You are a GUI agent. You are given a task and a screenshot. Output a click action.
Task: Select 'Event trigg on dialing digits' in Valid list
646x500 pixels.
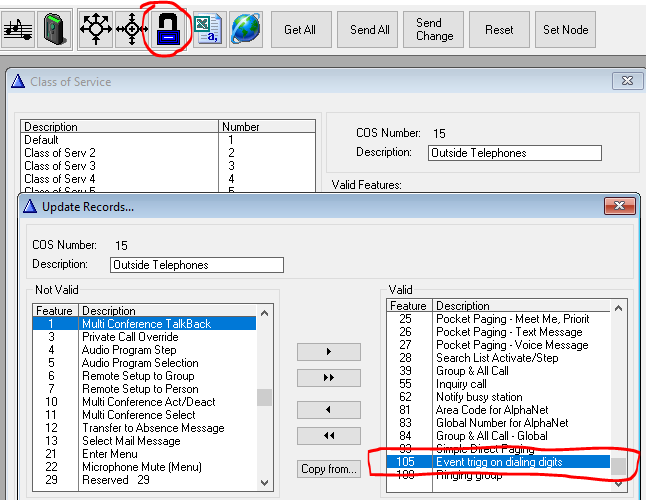(x=500, y=462)
